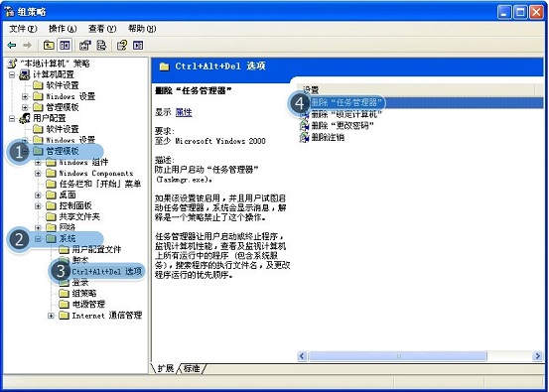Select the 删除注销 policy
549x392 pixels.
tap(328, 137)
